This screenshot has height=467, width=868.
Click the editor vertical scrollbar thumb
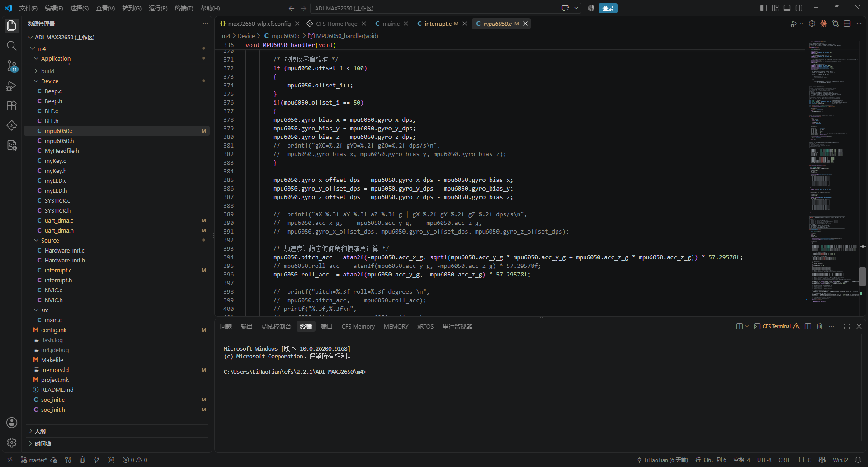(863, 276)
